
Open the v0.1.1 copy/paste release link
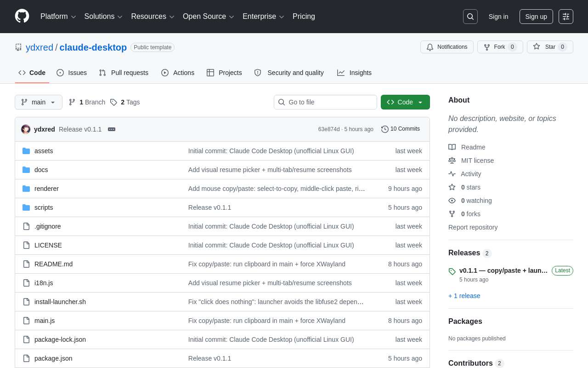tap(503, 270)
